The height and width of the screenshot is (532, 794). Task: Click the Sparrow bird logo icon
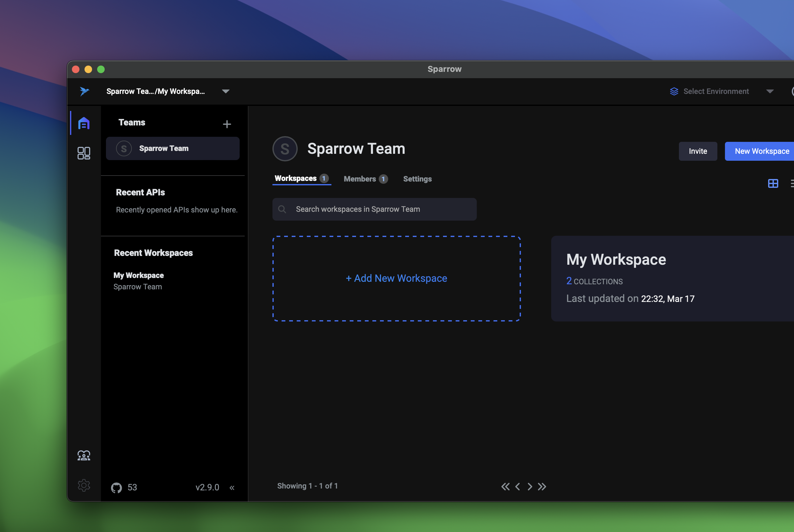(x=84, y=91)
